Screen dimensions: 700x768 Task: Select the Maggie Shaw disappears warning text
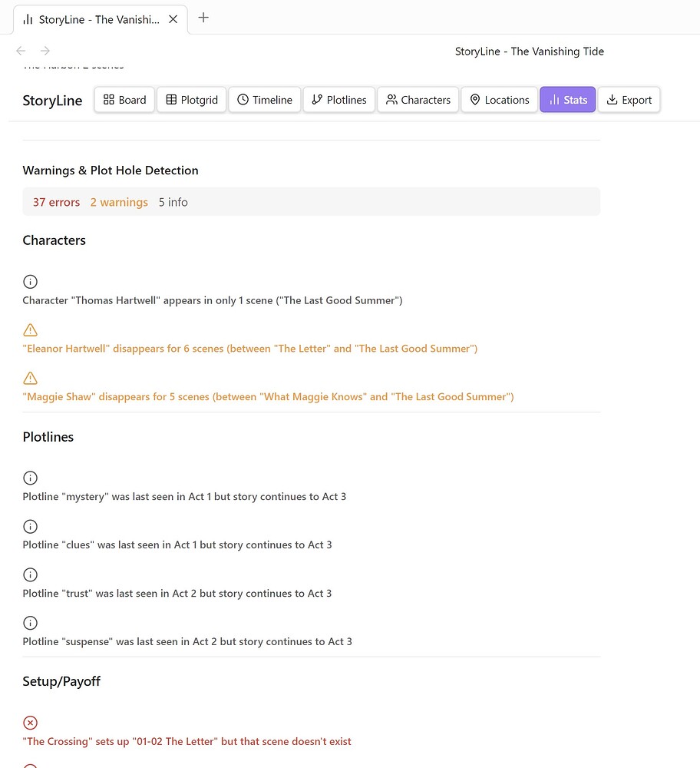point(268,397)
